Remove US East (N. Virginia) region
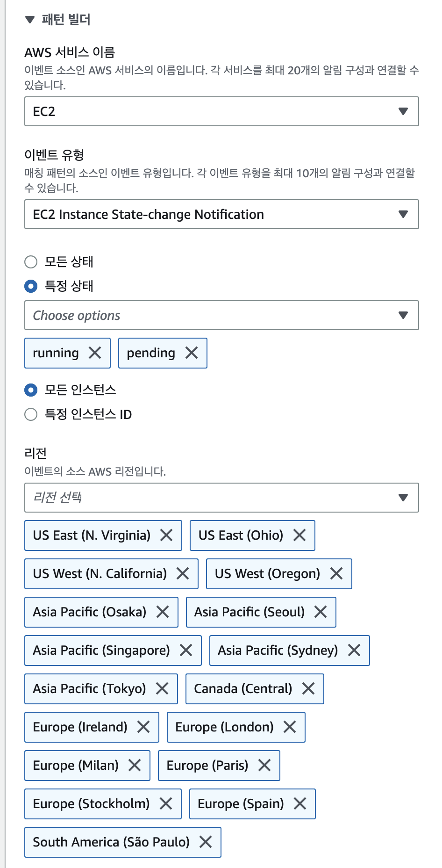 click(x=166, y=535)
